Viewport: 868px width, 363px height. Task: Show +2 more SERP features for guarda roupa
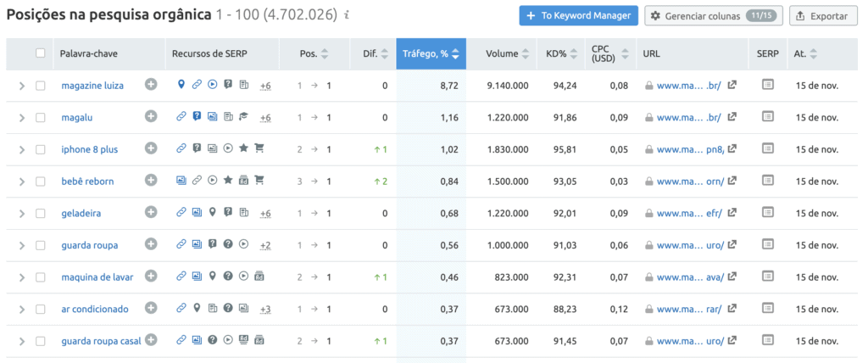[265, 245]
